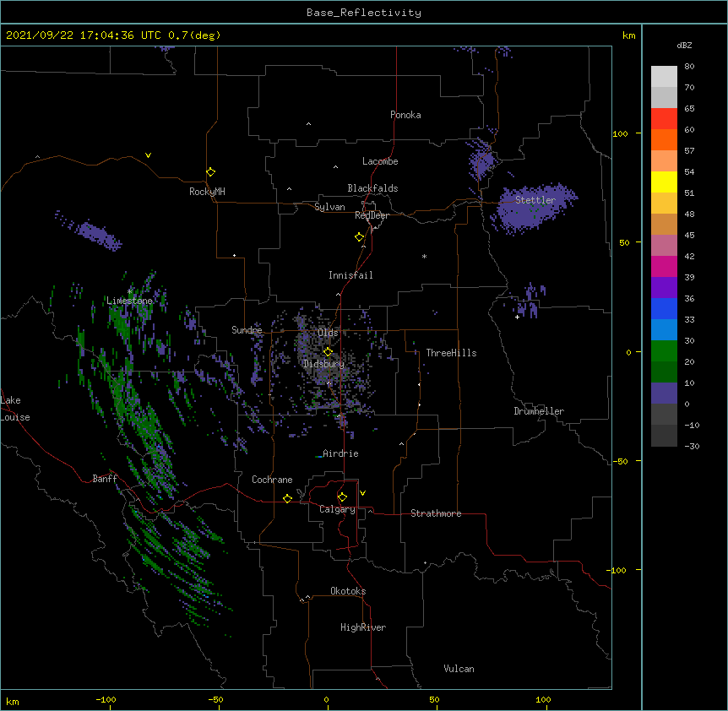
Task: Click the Airdrie city label
Action: (340, 453)
